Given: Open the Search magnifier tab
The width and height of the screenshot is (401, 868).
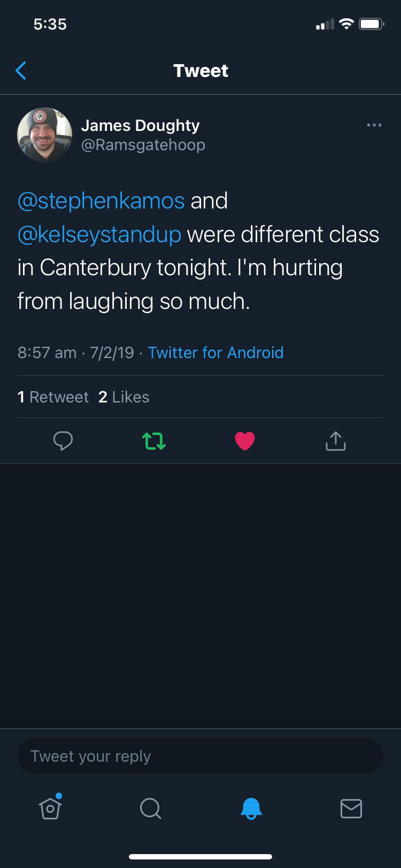Looking at the screenshot, I should click(x=150, y=808).
